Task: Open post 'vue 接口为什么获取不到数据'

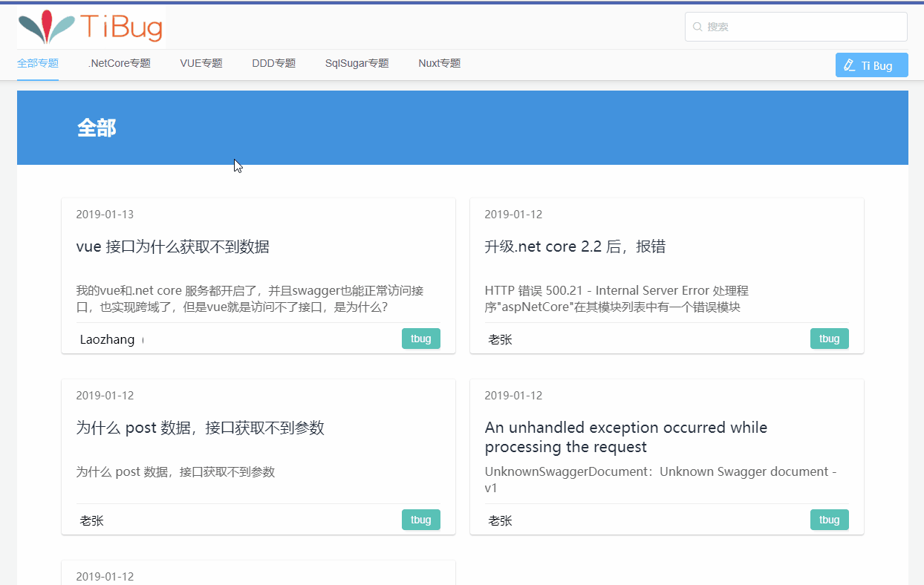Action: (x=172, y=246)
